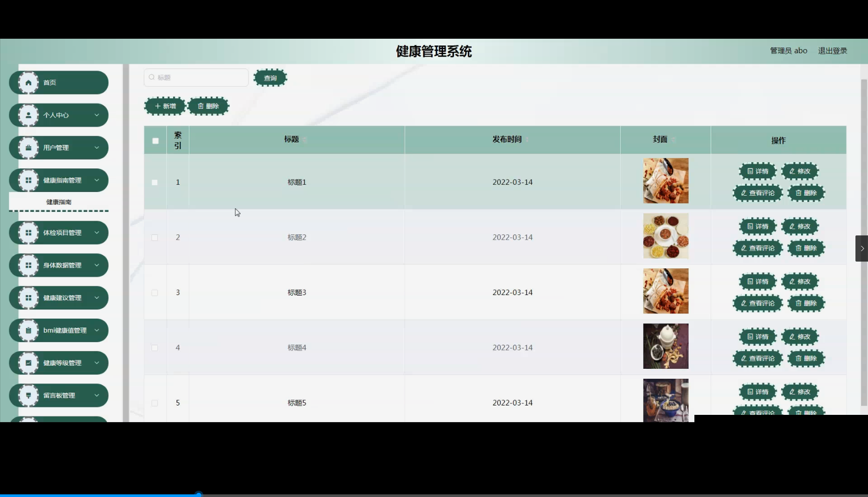Viewport: 868px width, 497px height.
Task: Click the 健康等级管理 chart icon
Action: pyautogui.click(x=29, y=363)
